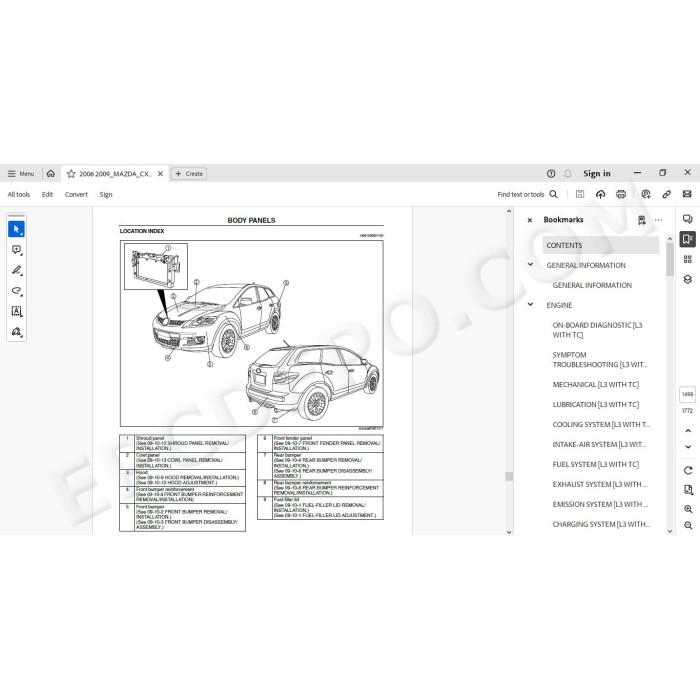Send file by email envelope icon

point(687,194)
